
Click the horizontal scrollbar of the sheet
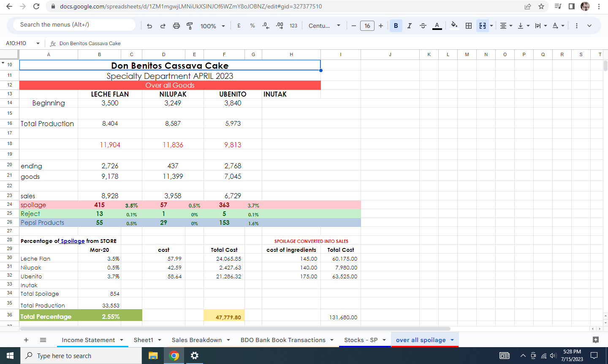[235, 329]
